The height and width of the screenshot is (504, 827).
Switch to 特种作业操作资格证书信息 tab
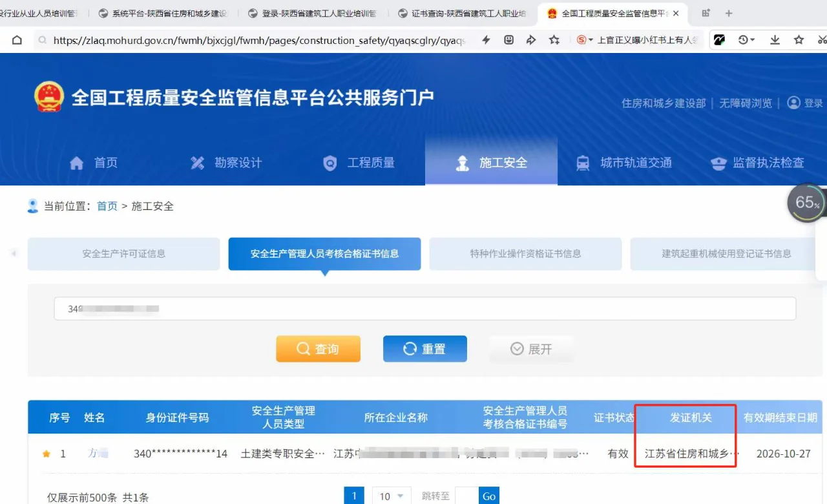click(x=525, y=254)
